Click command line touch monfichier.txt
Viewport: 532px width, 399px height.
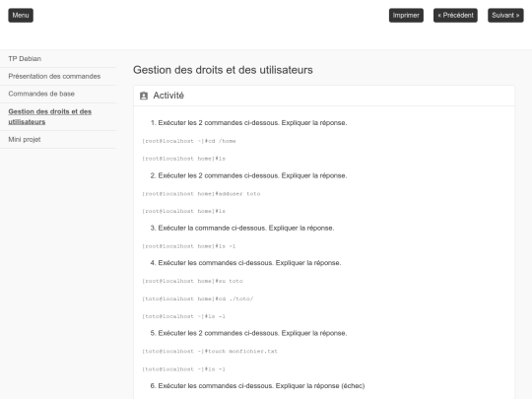210,351
